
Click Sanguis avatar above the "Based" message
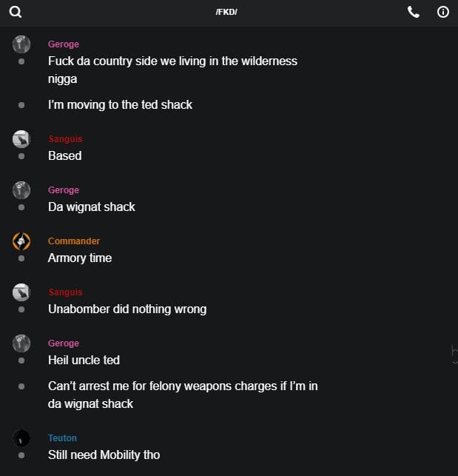tap(21, 138)
